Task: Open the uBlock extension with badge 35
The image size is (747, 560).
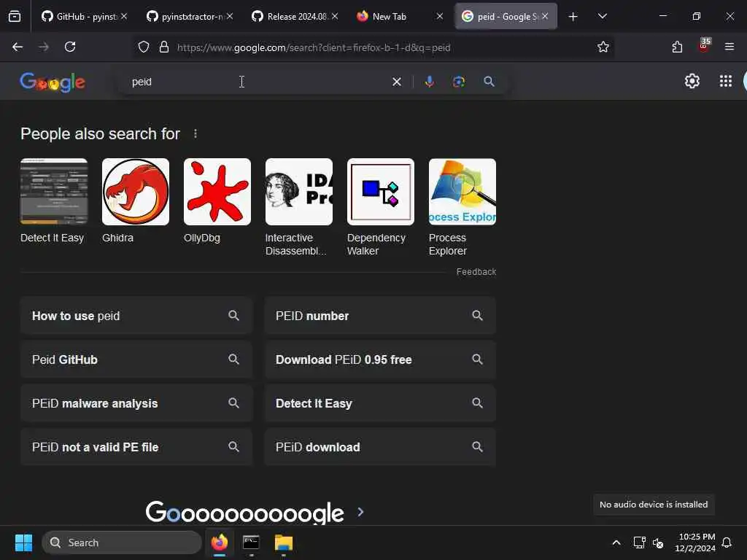Action: click(x=704, y=46)
